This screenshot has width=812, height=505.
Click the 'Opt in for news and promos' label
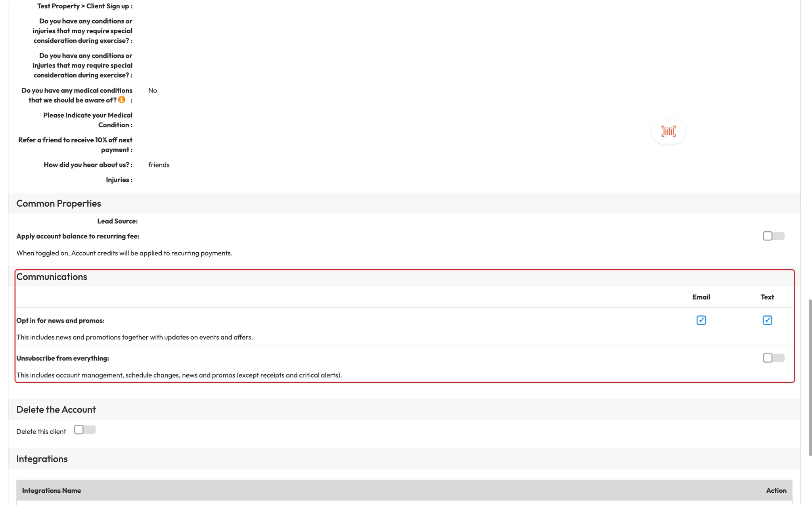[60, 321]
